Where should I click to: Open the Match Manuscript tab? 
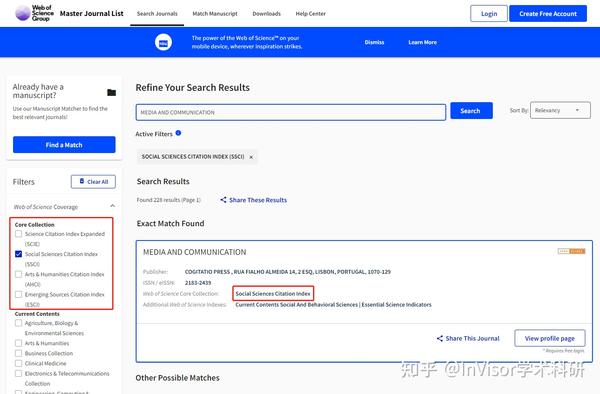pos(215,14)
